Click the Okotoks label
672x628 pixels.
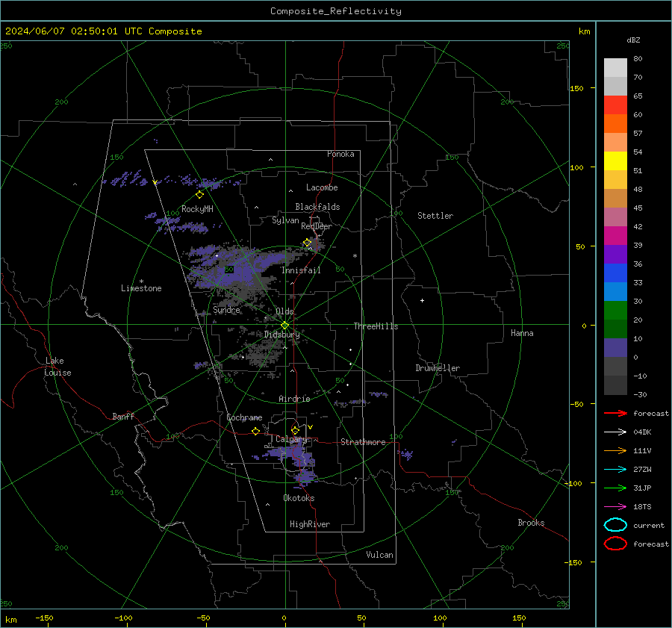tap(299, 498)
